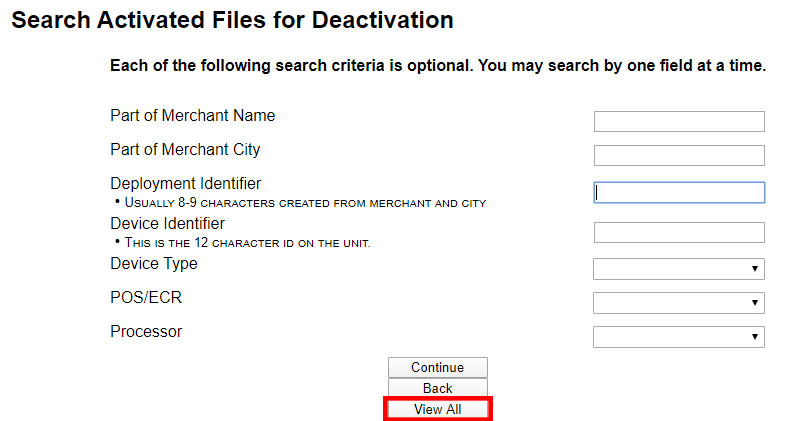
Task: Click the 12 character ID hint text
Action: 247,243
